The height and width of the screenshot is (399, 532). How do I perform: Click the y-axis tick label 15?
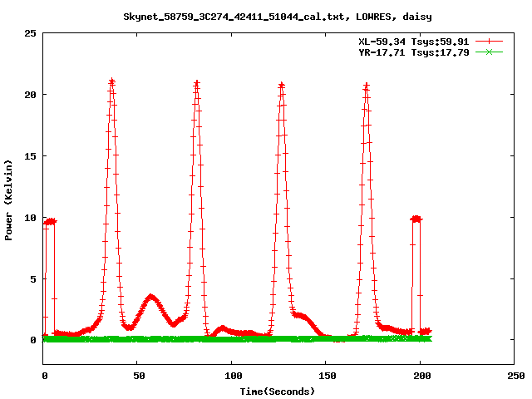point(29,156)
